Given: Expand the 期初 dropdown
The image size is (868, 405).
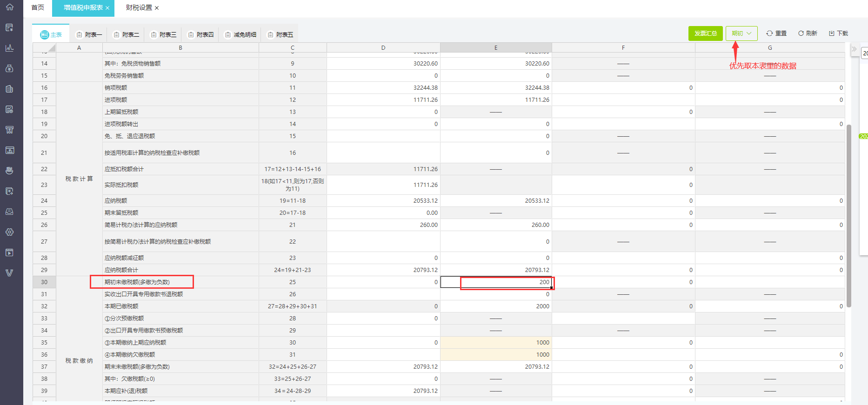Looking at the screenshot, I should [741, 33].
